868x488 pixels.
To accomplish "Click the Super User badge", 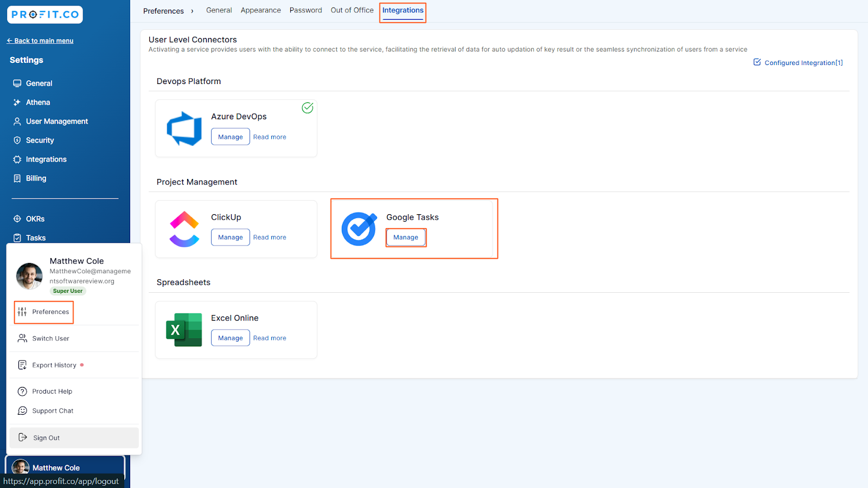I will click(68, 291).
